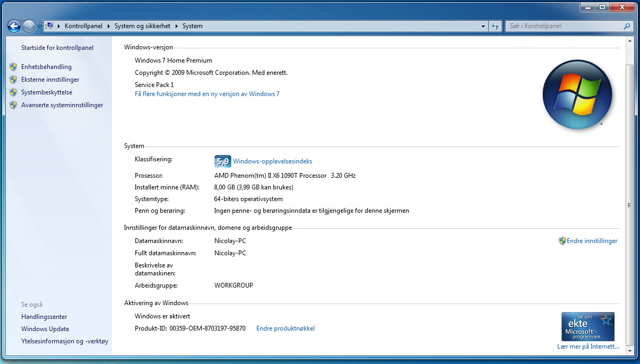
Task: Click the shield icon next to Enhetsbehandling
Action: pos(13,67)
